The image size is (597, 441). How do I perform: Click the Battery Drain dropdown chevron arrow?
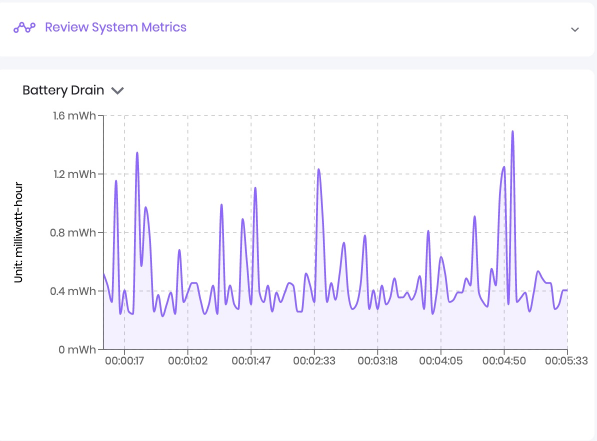118,91
